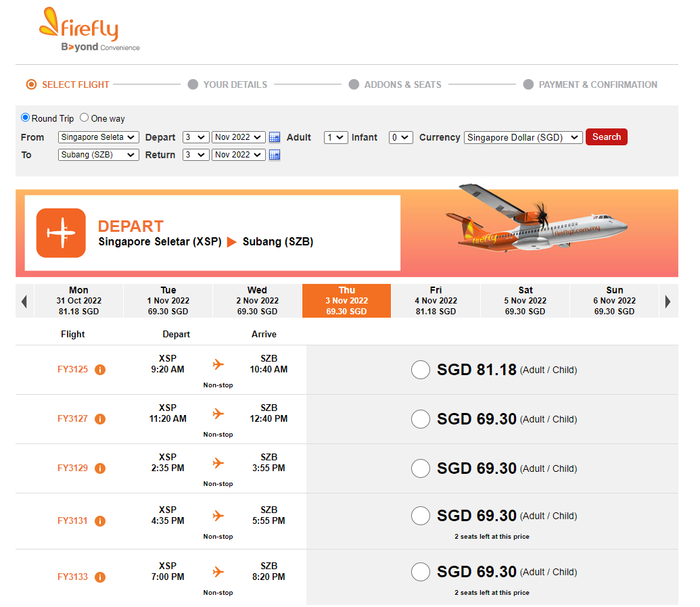The image size is (700, 607).
Task: Select the Round Trip option
Action: click(x=25, y=118)
